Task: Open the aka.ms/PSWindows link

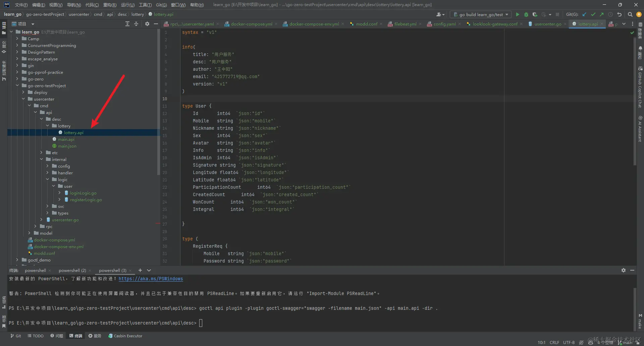Action: point(151,279)
